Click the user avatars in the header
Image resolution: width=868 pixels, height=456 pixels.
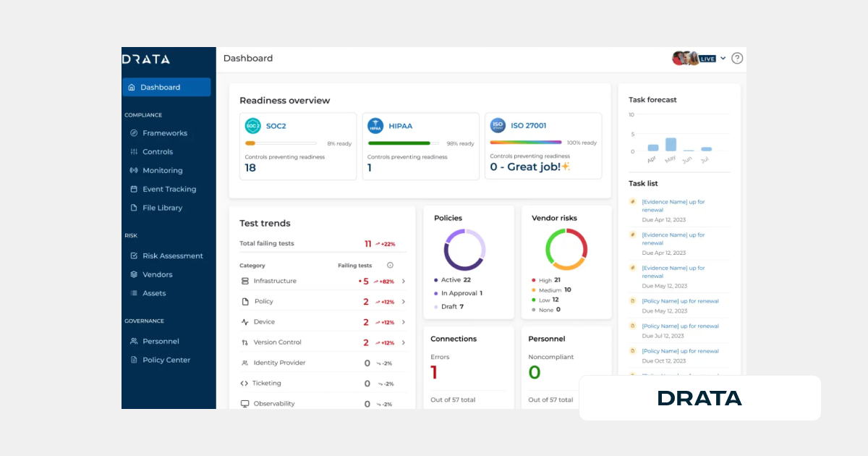coord(686,58)
